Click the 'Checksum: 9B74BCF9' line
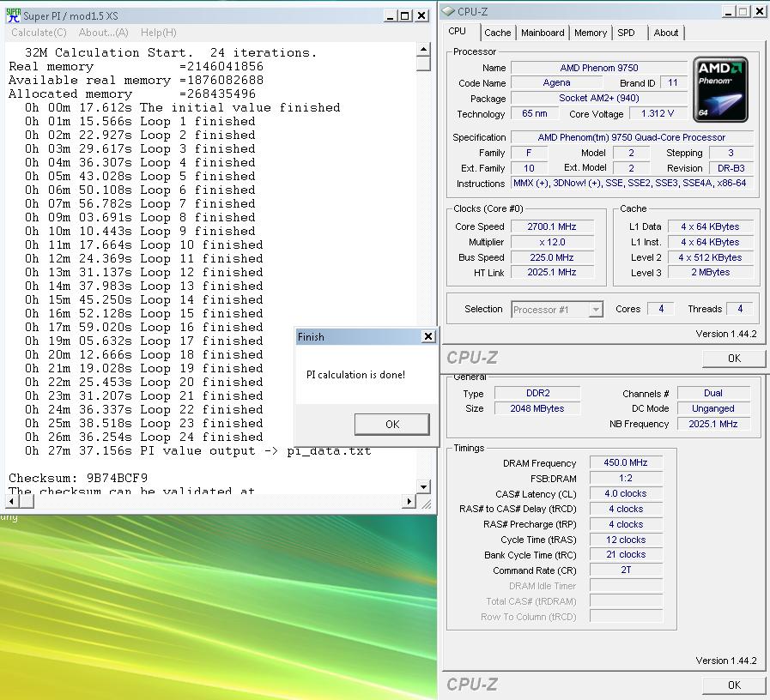770x700 pixels. pos(78,478)
